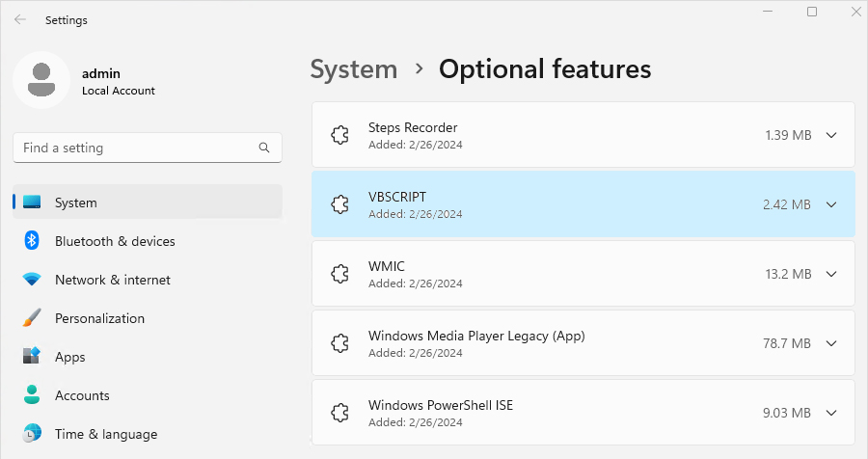Click Local Account text under admin
868x459 pixels.
tap(119, 91)
